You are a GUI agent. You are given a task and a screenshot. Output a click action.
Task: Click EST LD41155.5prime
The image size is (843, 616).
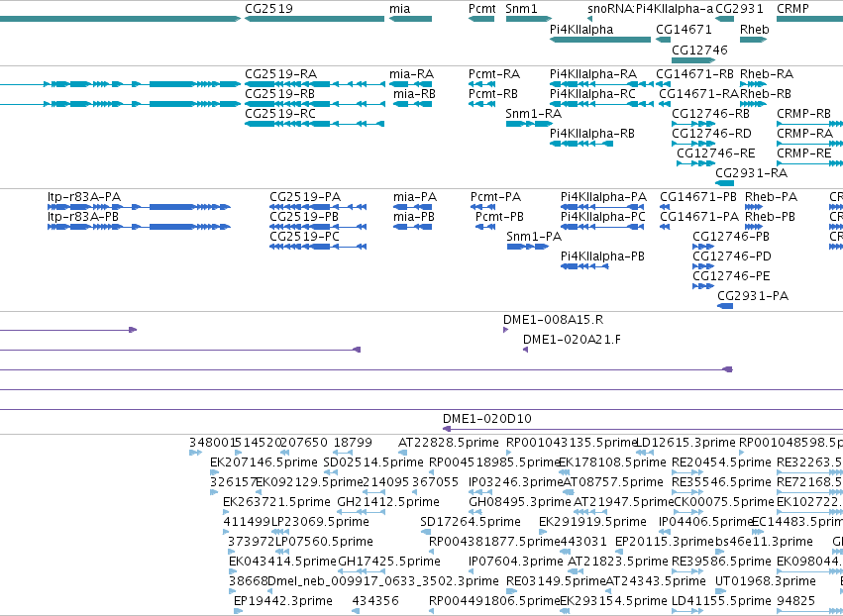click(687, 611)
